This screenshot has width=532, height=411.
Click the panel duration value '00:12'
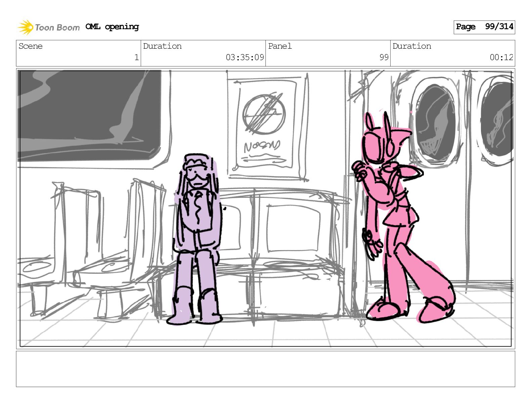[501, 57]
